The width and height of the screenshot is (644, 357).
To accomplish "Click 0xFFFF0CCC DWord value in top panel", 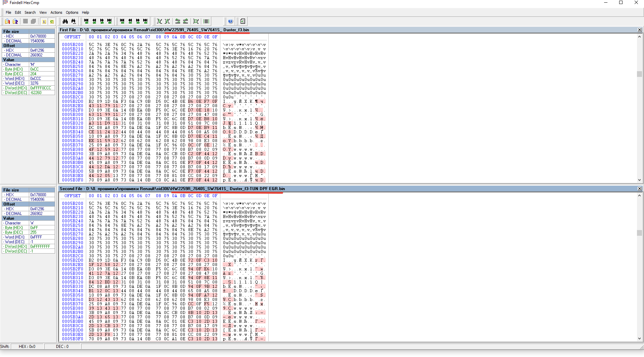I will [x=42, y=88].
